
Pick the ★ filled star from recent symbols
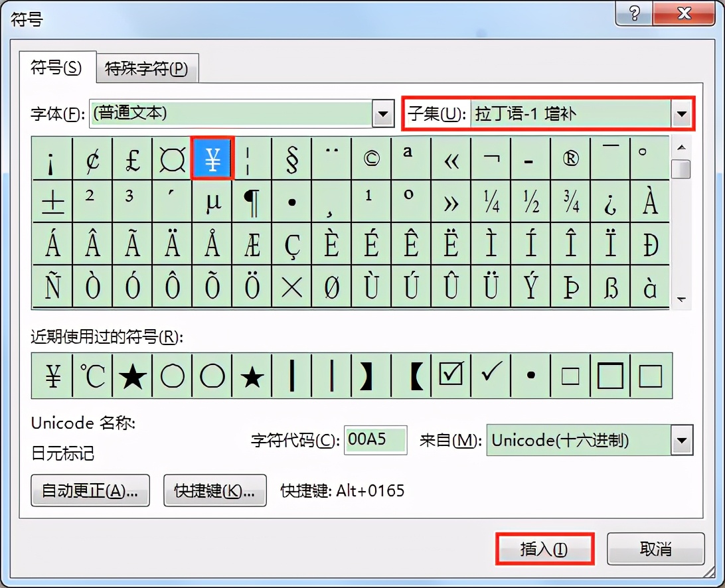(132, 376)
